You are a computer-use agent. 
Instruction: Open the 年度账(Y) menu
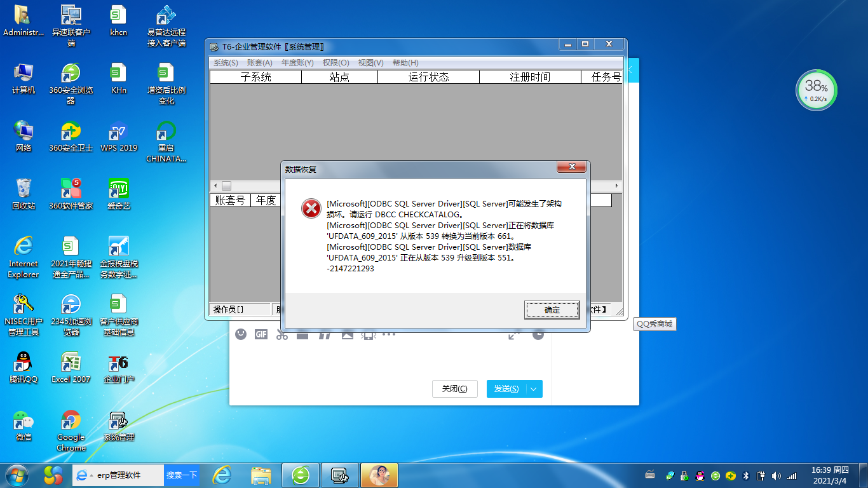click(297, 63)
